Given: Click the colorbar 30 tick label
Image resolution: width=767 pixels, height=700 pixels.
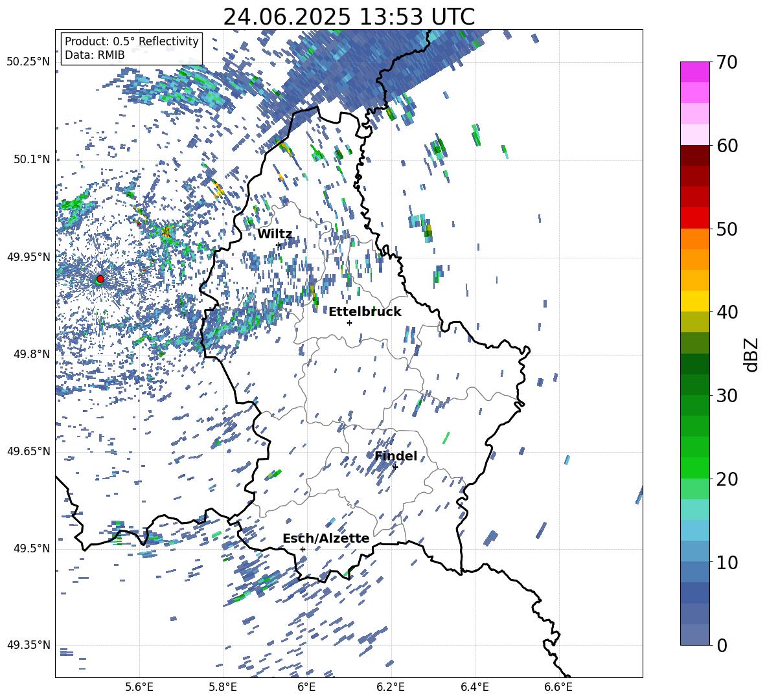Looking at the screenshot, I should [727, 396].
